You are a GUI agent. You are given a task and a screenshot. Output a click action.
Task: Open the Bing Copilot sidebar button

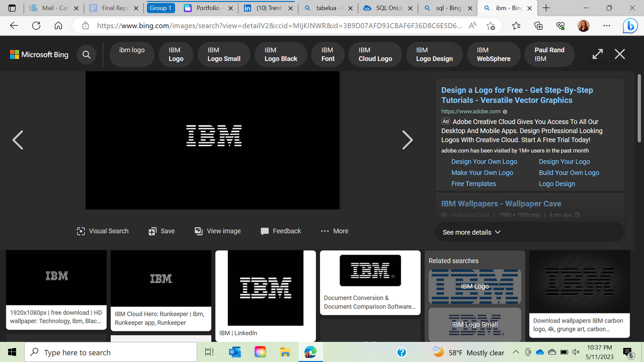630,26
